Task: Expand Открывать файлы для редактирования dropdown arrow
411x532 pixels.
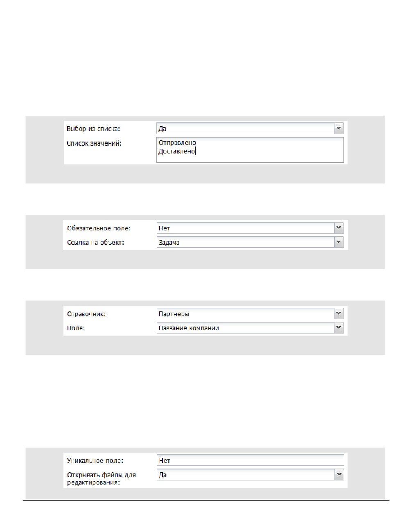Action: (x=339, y=475)
